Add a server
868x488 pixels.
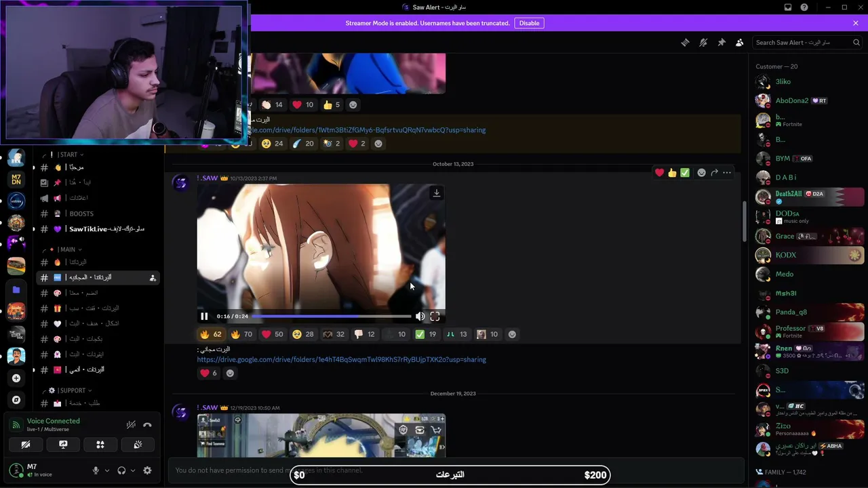click(x=16, y=378)
